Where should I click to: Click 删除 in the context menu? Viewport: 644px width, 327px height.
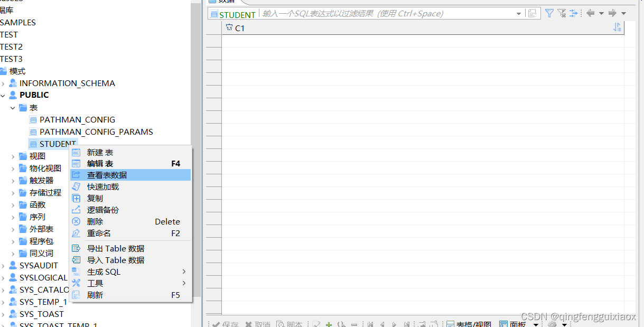[x=130, y=221]
